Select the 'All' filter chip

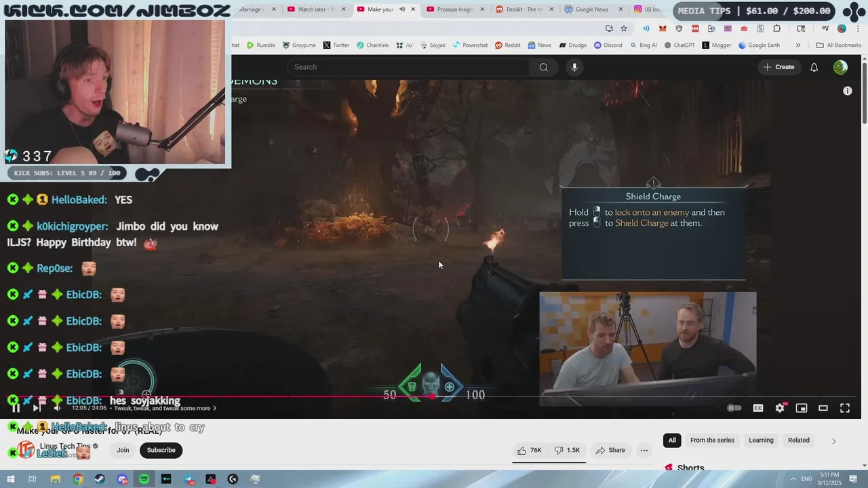tap(672, 441)
